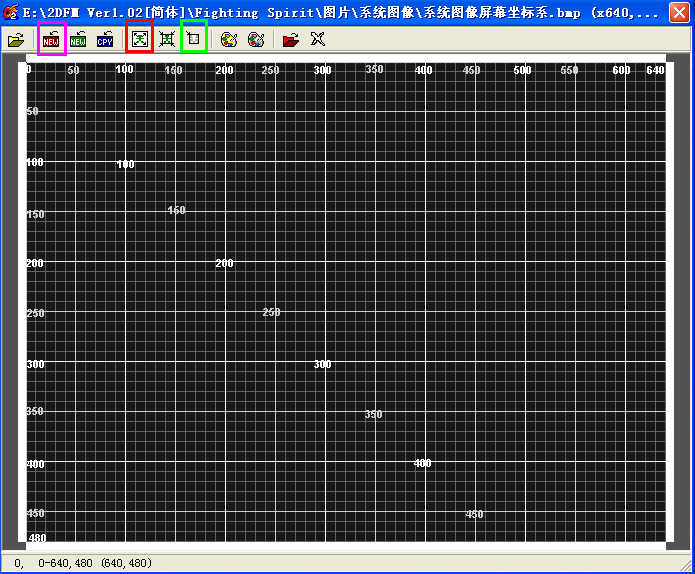Screen dimensions: 695x574
Task: Click the status bar coordinates readout
Action: (83, 563)
